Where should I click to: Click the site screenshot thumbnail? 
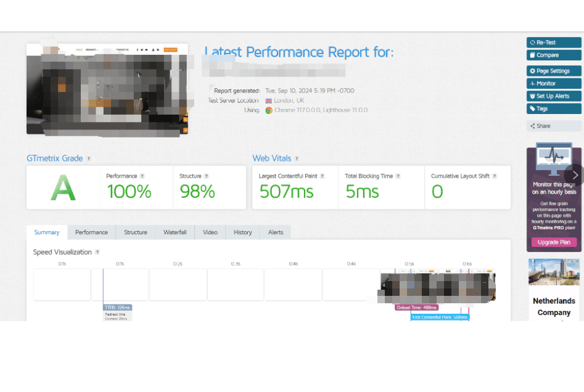(x=107, y=89)
